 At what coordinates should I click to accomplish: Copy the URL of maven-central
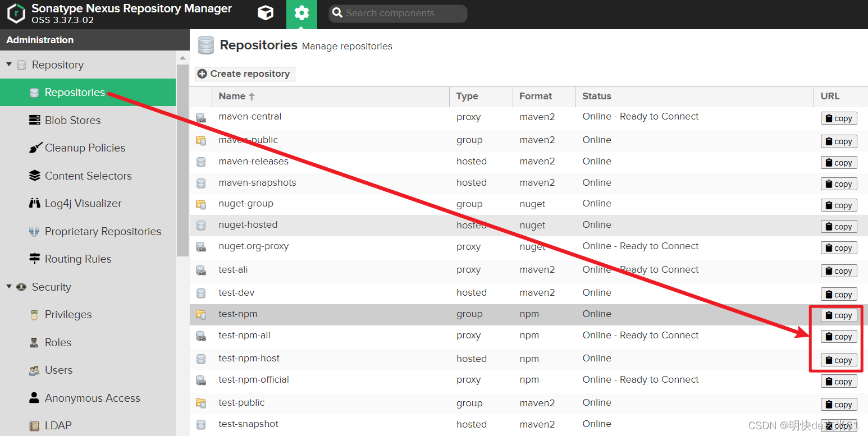point(839,118)
